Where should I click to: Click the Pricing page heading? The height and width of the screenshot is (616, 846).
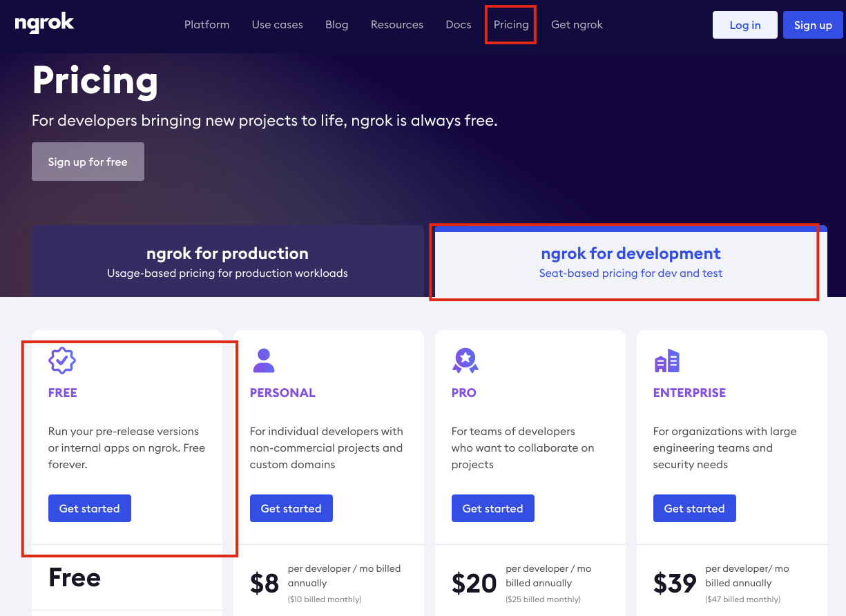tap(95, 80)
